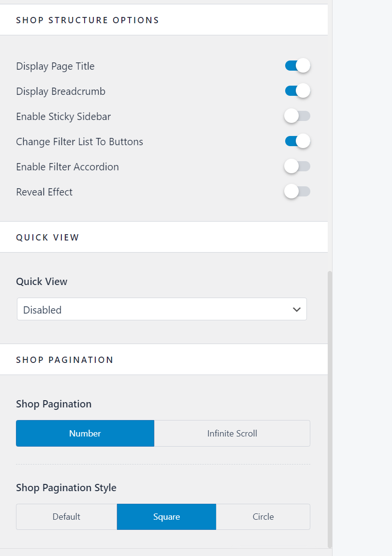The height and width of the screenshot is (556, 392).
Task: Click the Reveal Effect text label
Action: (x=44, y=192)
